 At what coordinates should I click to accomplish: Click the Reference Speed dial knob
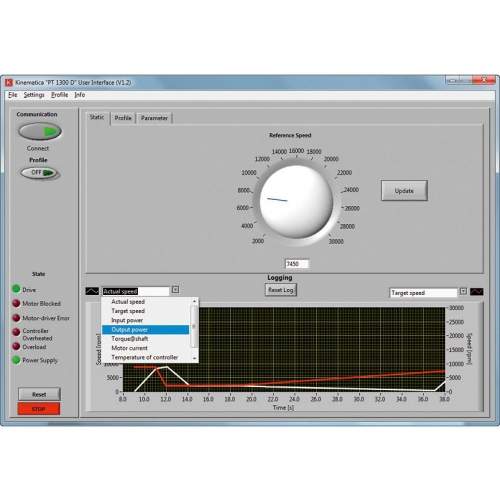(296, 202)
